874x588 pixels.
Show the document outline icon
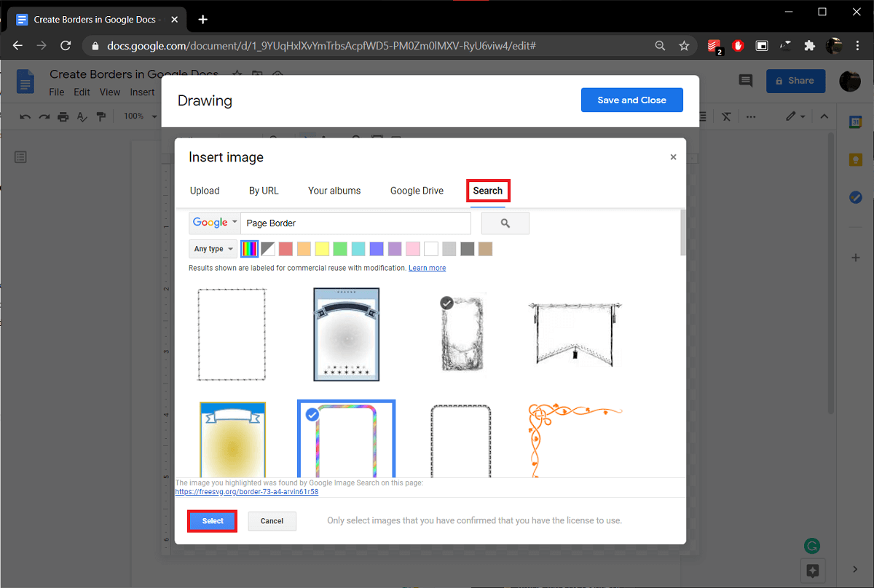[20, 157]
